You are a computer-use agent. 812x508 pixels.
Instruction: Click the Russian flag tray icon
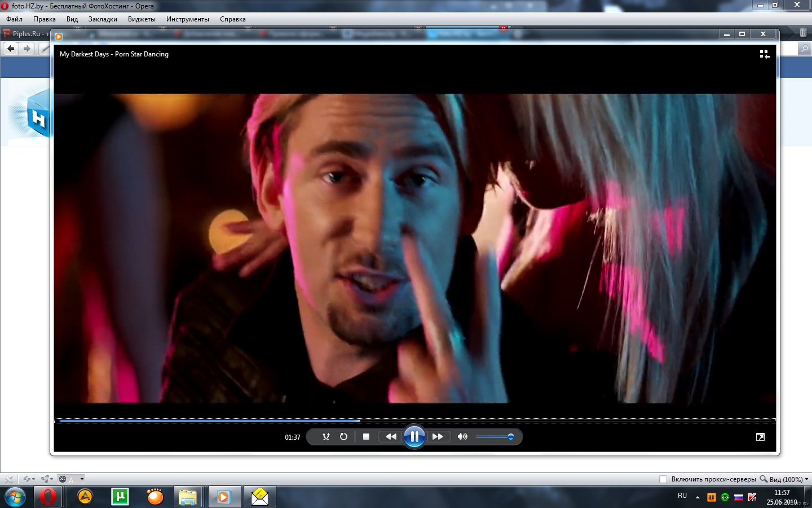tap(738, 497)
